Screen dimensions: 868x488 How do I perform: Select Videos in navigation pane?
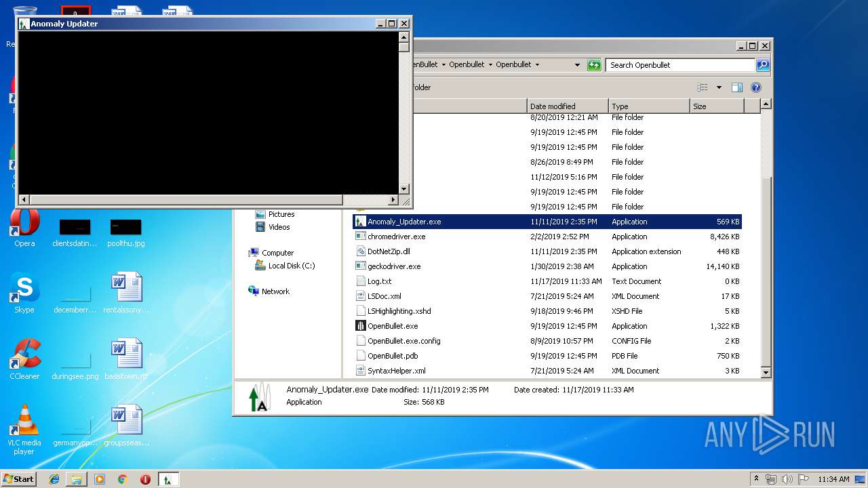pyautogui.click(x=279, y=227)
